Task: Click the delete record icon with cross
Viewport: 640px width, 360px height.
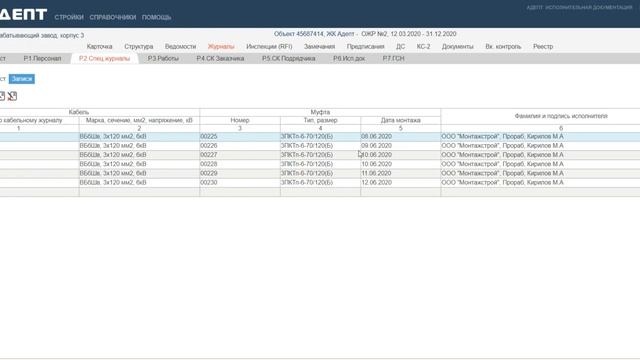Action: (12, 96)
